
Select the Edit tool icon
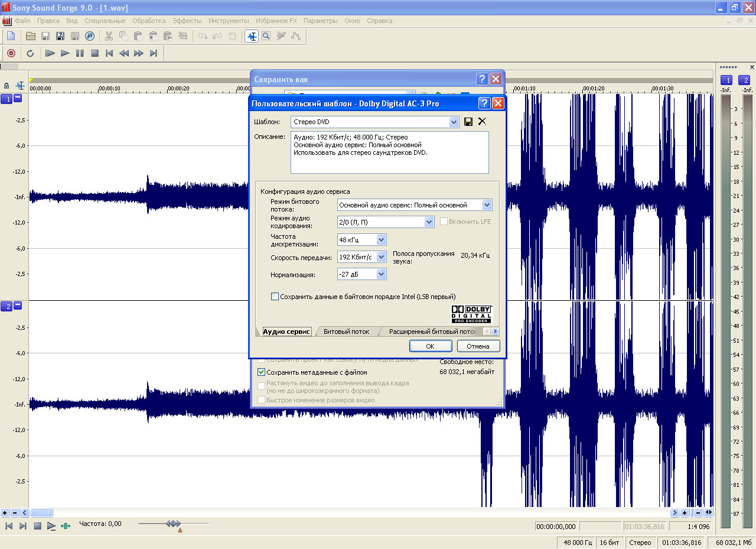pos(252,36)
